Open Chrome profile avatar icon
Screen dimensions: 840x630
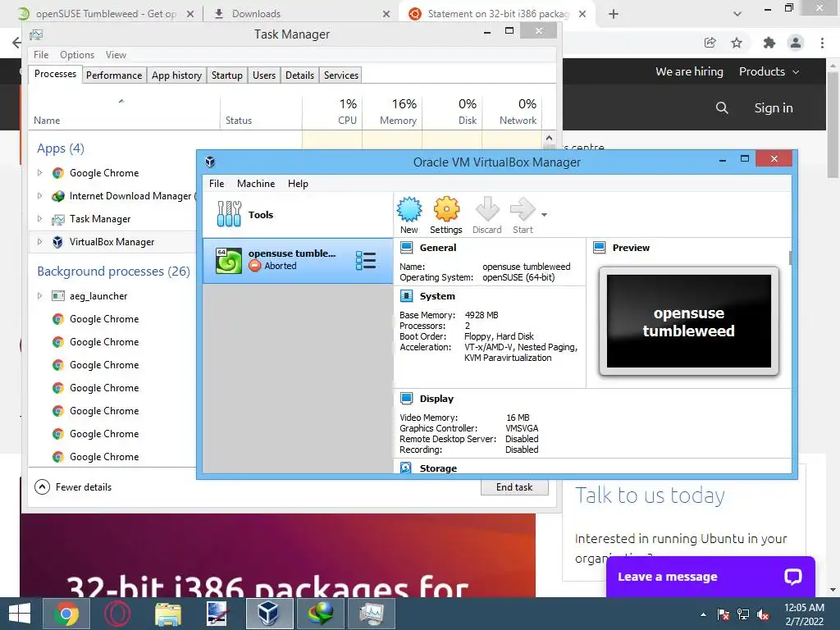pyautogui.click(x=796, y=43)
